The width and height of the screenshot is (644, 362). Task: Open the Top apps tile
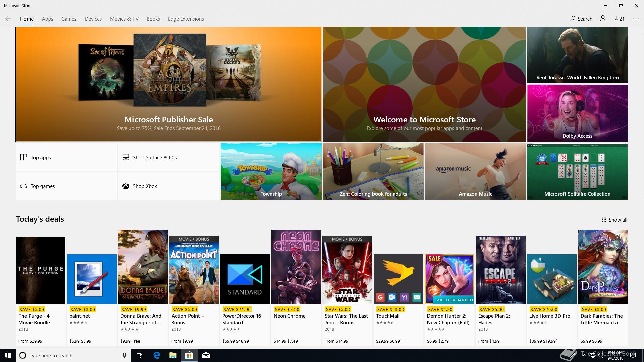[66, 157]
